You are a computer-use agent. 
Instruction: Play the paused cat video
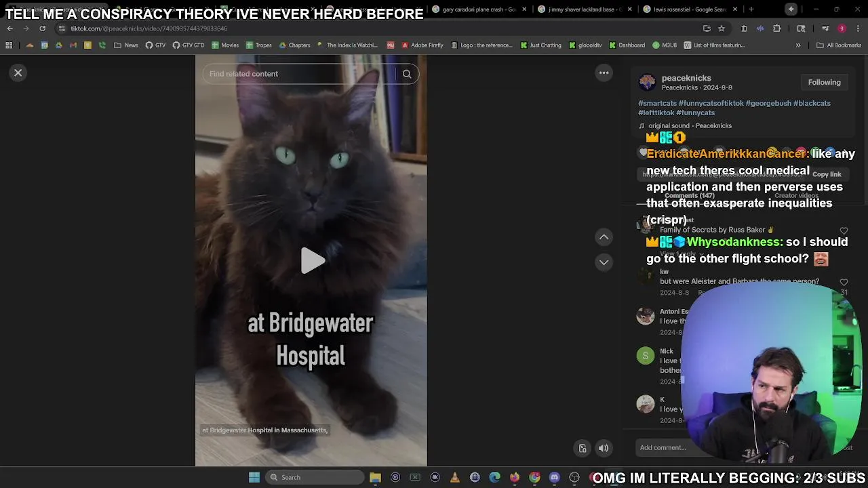(x=312, y=261)
